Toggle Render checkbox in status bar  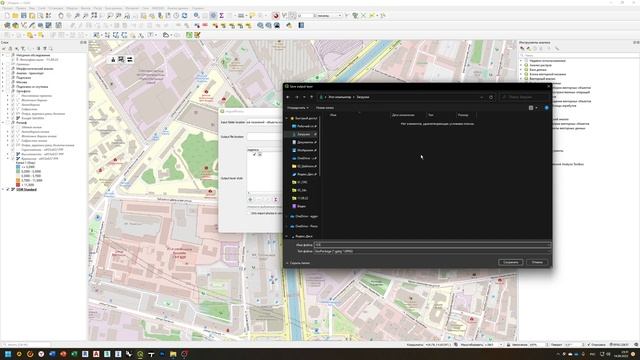click(x=589, y=345)
